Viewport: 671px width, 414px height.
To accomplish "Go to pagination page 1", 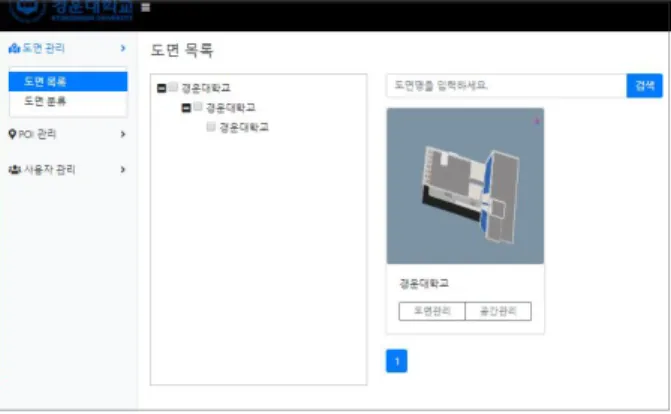I will pos(397,361).
